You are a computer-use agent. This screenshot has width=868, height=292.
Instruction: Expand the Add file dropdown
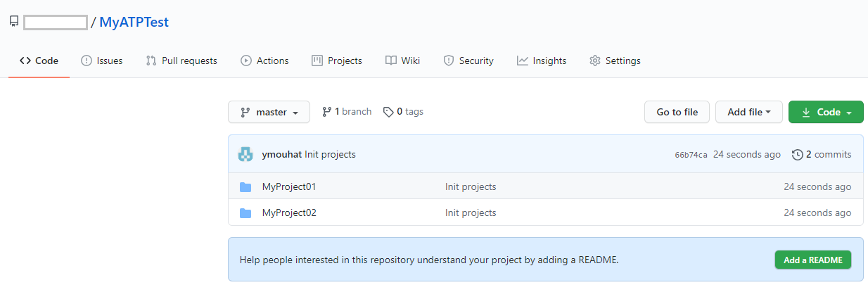point(748,112)
